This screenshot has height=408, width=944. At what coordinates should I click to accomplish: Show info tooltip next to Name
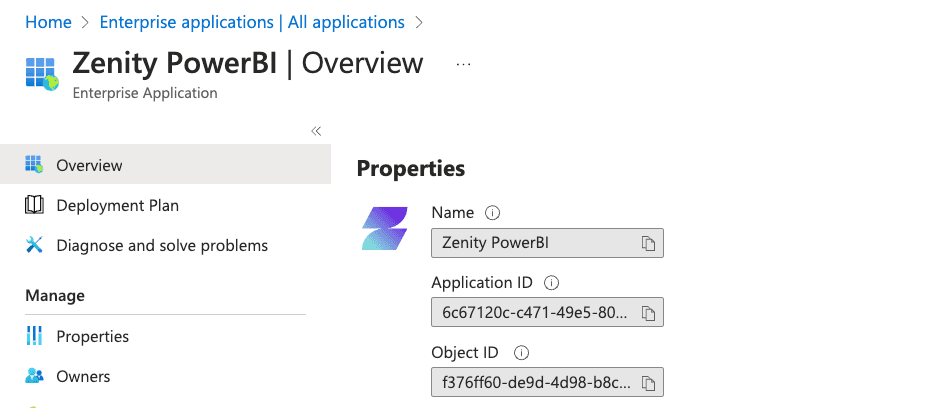pos(492,213)
